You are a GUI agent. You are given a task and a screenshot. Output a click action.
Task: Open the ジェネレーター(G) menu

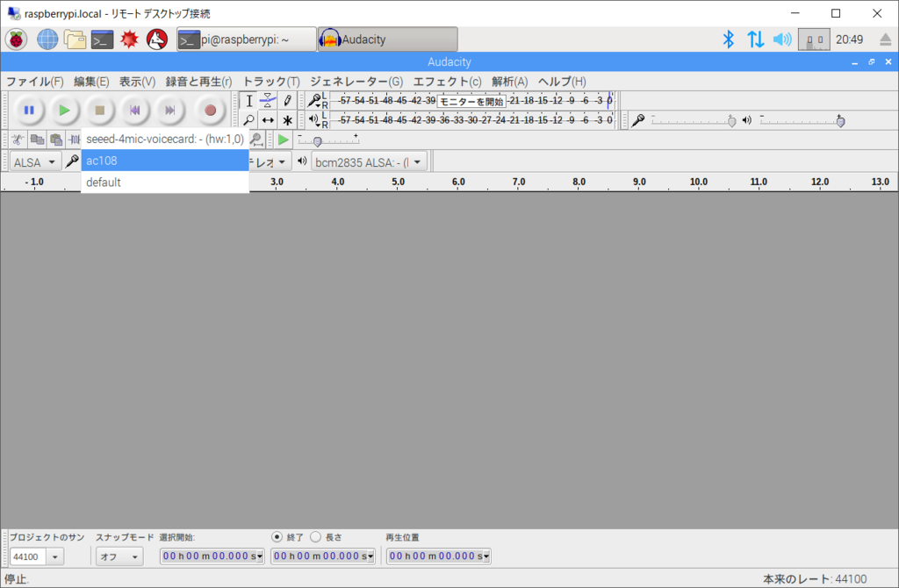[x=356, y=82]
